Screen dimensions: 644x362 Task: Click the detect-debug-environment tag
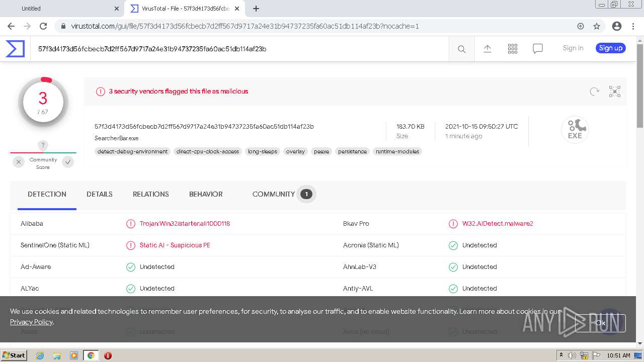pos(132,151)
